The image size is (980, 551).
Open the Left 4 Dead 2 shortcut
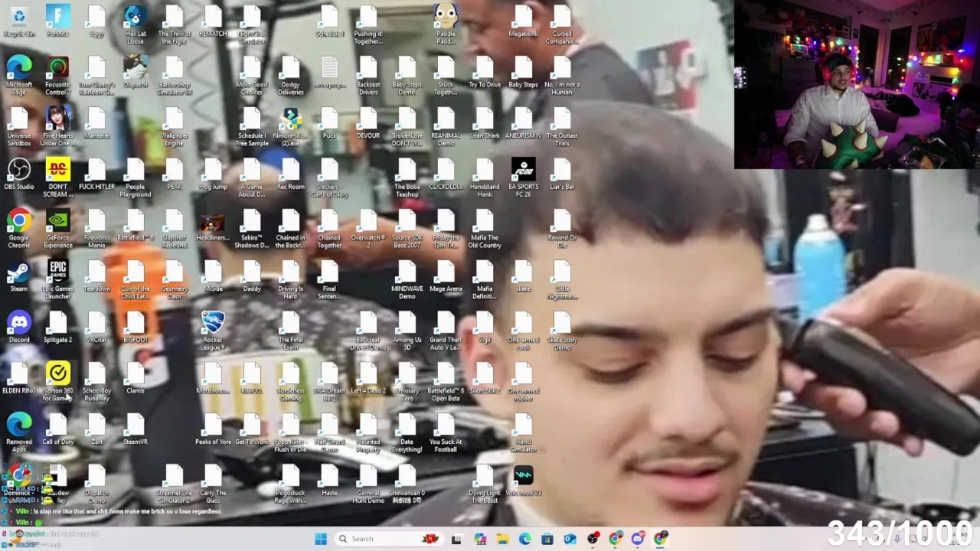pyautogui.click(x=367, y=378)
